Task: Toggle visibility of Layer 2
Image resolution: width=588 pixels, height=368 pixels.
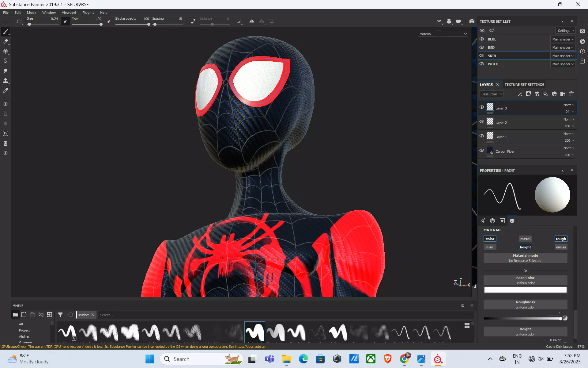Action: (x=482, y=122)
